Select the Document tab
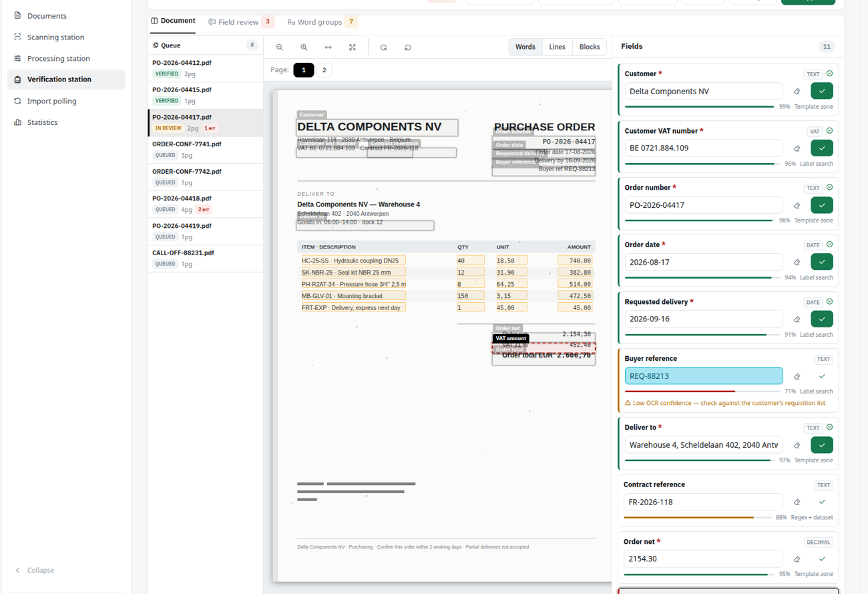 (173, 21)
